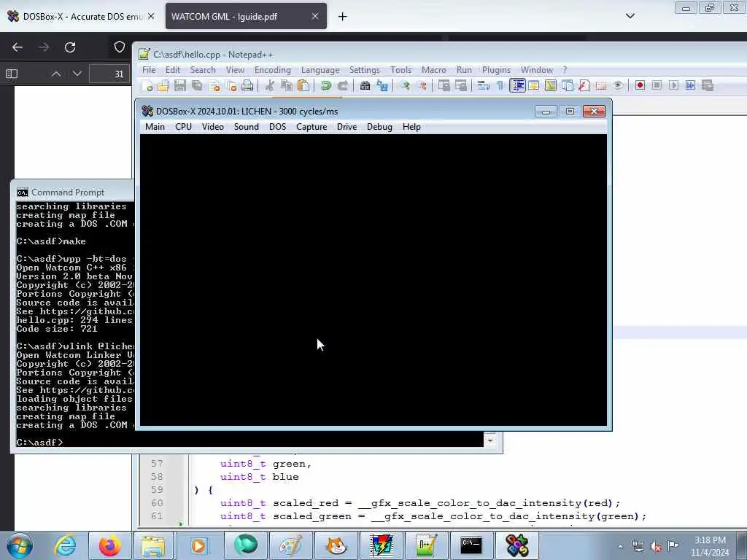Viewport: 747px width, 560px height.
Task: Toggle the monitoring eye icon in Notepad++
Action: (618, 86)
